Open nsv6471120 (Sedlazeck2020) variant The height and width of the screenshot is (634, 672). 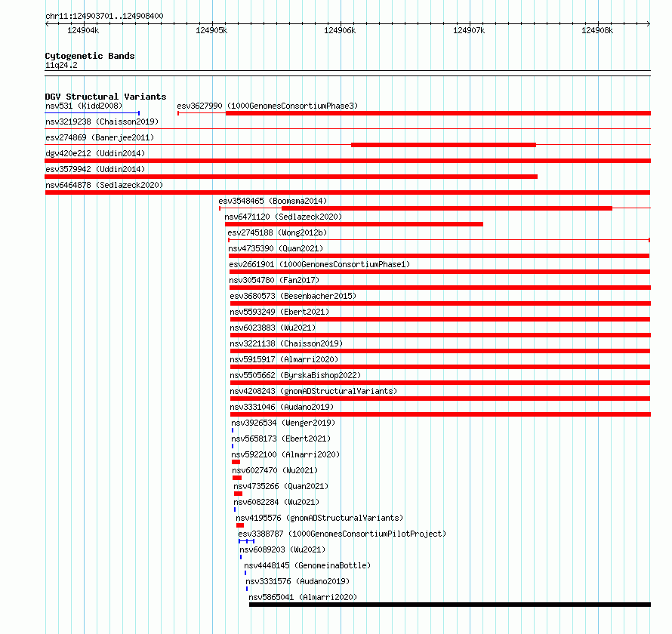283,217
